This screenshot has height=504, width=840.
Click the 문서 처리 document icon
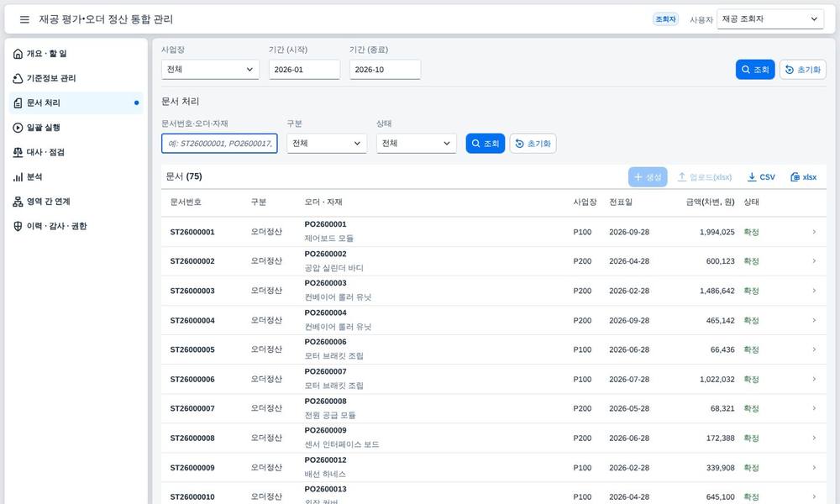click(x=18, y=102)
